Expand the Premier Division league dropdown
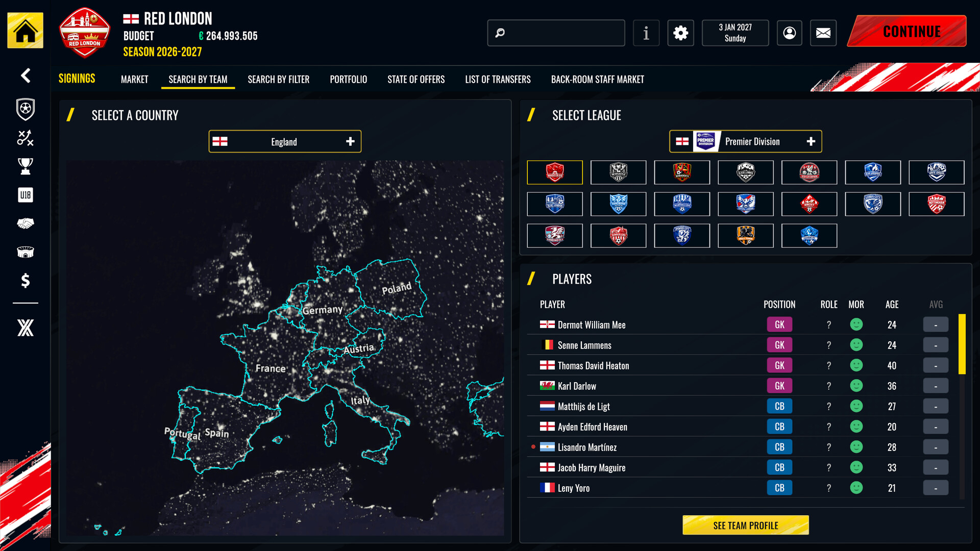This screenshot has height=551, width=980. (745, 141)
